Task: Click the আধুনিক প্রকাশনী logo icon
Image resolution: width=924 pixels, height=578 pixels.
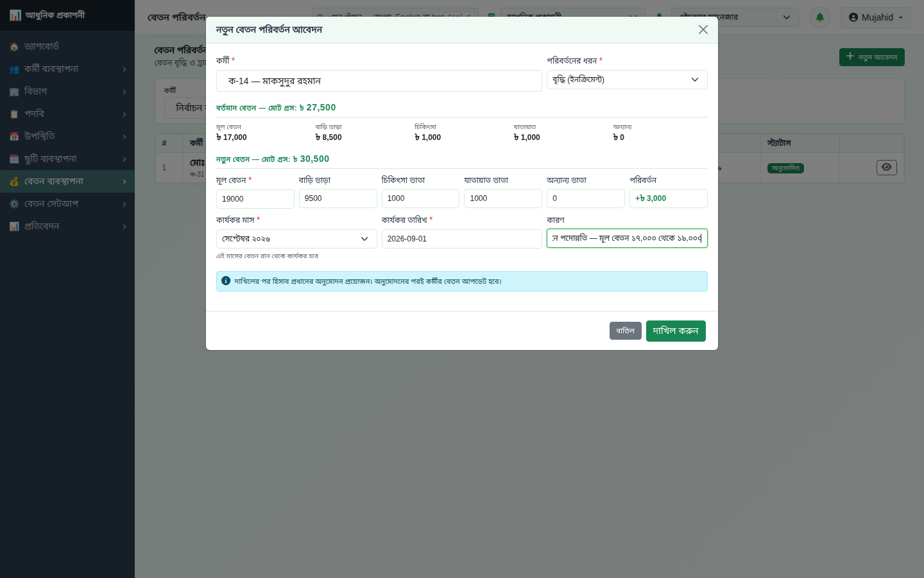Action: click(15, 15)
